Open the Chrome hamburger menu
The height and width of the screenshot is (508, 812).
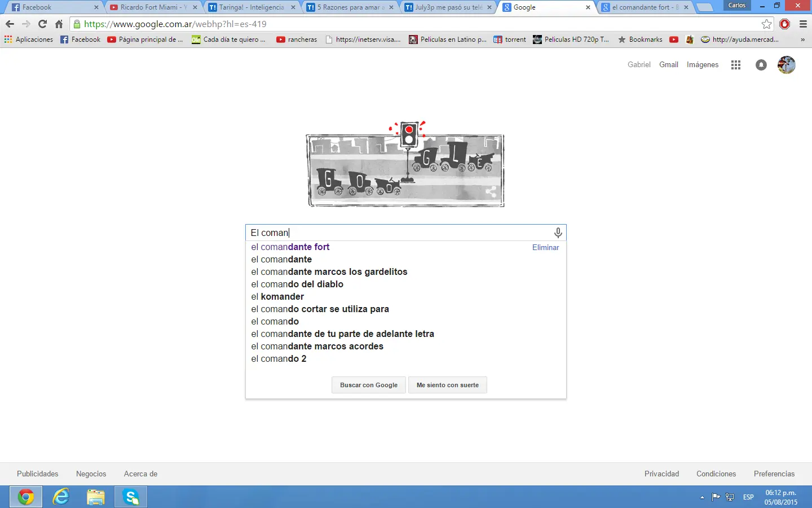(x=803, y=24)
